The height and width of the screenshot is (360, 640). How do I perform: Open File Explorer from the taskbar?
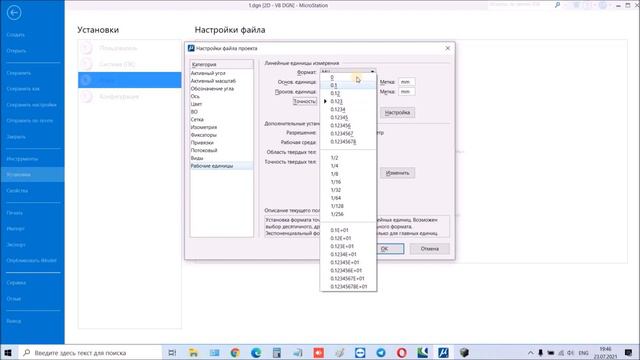pos(193,353)
